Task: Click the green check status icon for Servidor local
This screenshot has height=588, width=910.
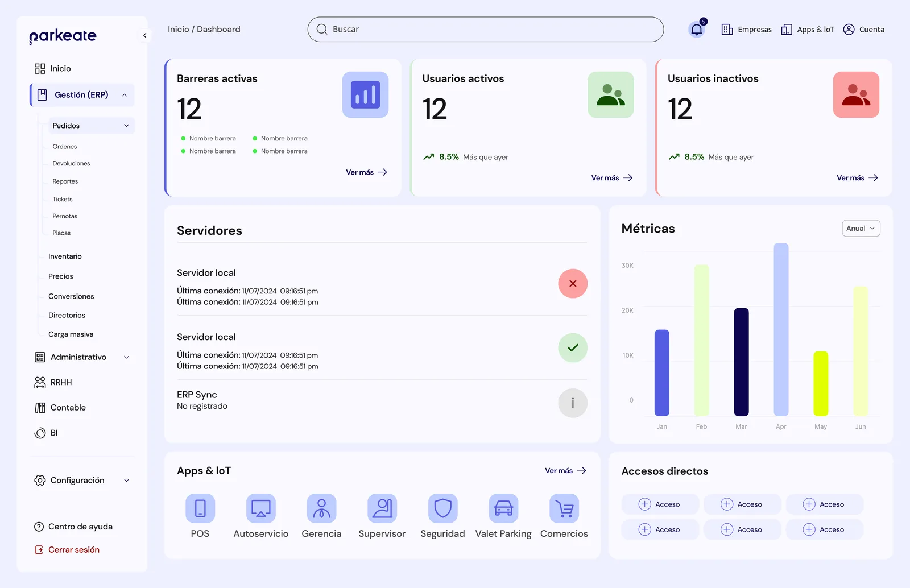Action: (x=573, y=347)
